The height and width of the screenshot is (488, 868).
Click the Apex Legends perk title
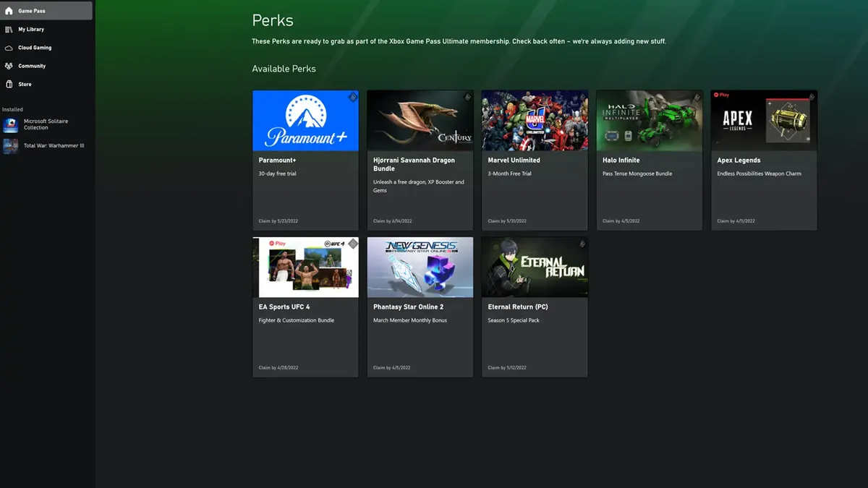739,160
